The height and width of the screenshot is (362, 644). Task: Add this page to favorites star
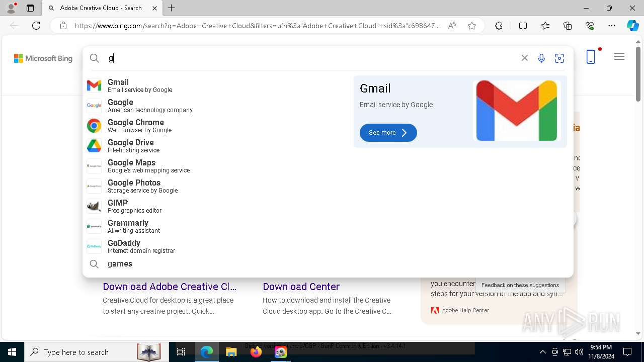point(472,26)
